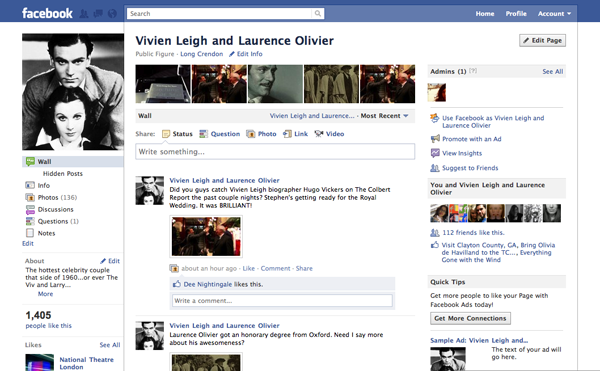
Task: Open Vivien Leigh and Laurence... wall filter
Action: [312, 116]
